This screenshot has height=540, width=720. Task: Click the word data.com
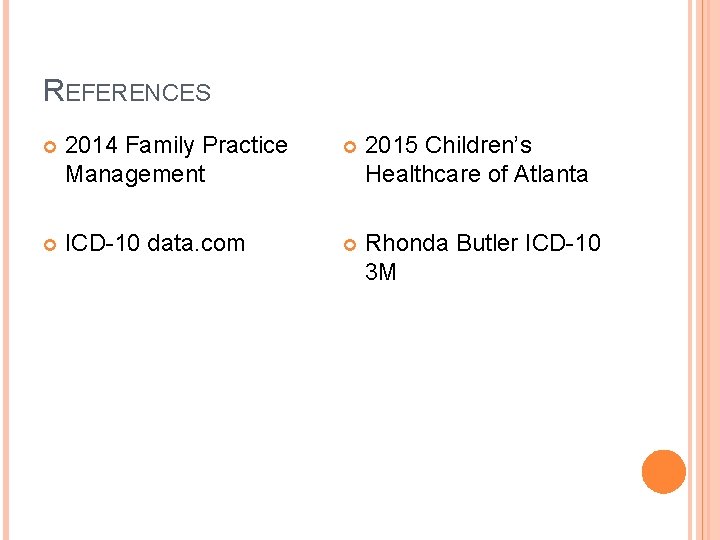point(196,243)
